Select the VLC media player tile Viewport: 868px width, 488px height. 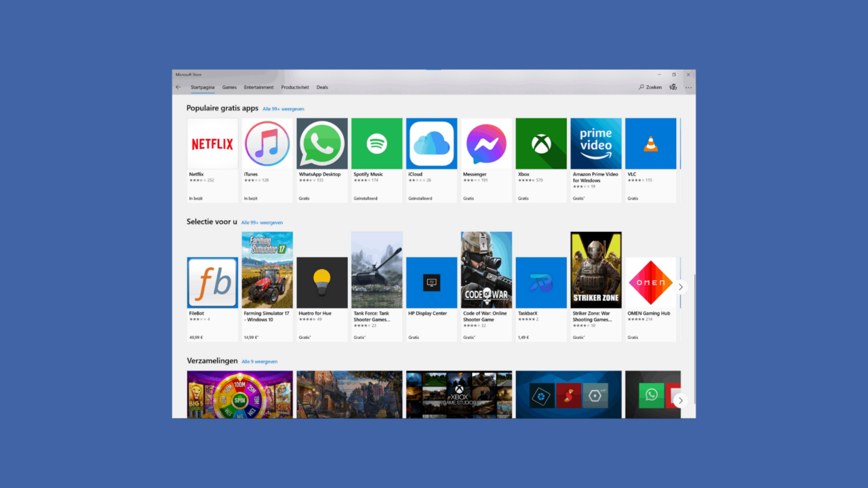tap(650, 144)
